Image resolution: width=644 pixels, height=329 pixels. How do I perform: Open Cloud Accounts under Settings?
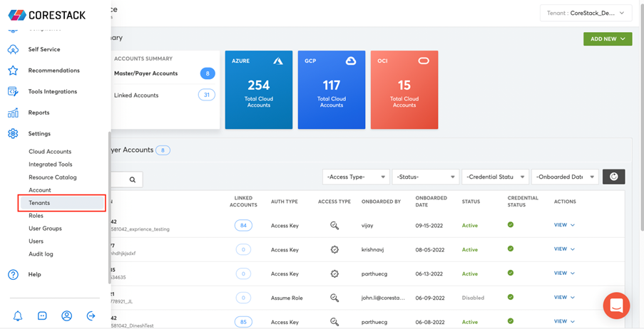pos(50,152)
